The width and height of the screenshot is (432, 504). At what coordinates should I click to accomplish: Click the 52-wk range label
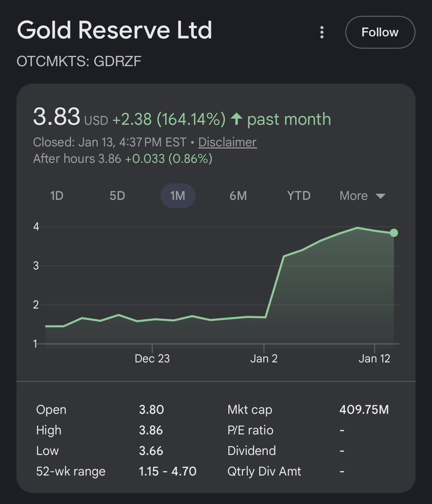point(71,471)
